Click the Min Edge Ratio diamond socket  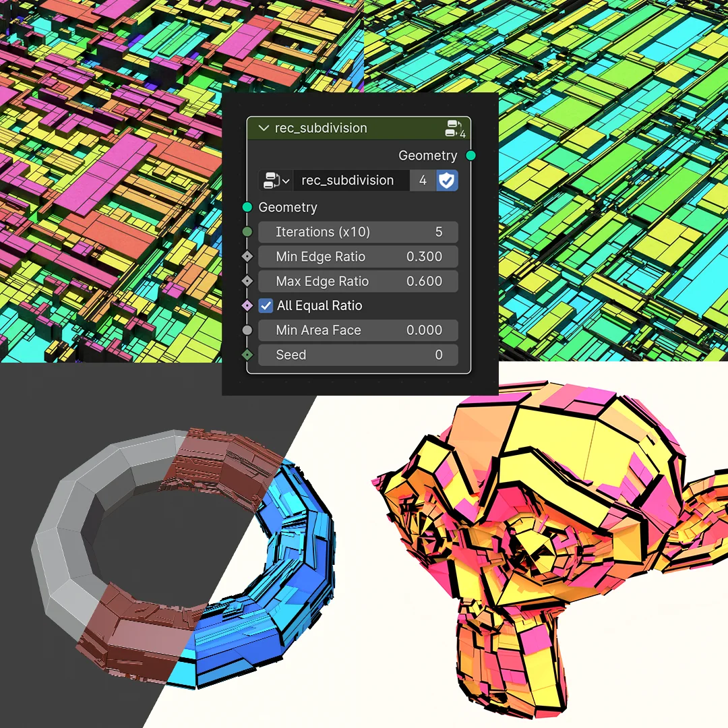(247, 257)
